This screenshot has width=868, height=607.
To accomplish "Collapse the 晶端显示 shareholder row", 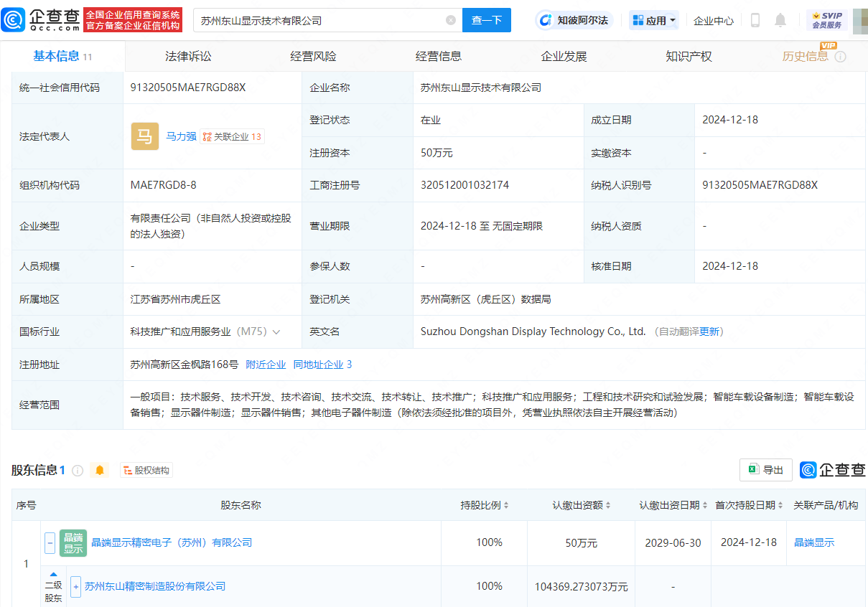I will 50,542.
